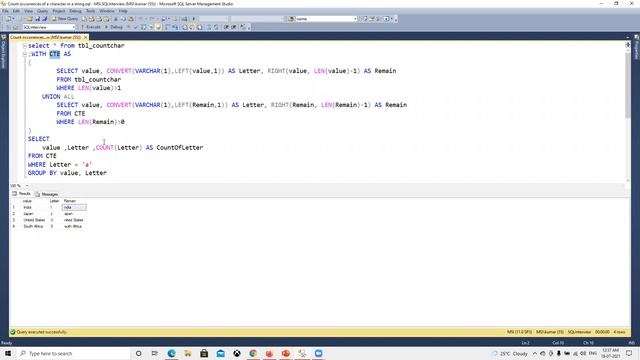Click the Display Estimated Execution Plan icon
This screenshot has height=360, width=640.
click(144, 27)
